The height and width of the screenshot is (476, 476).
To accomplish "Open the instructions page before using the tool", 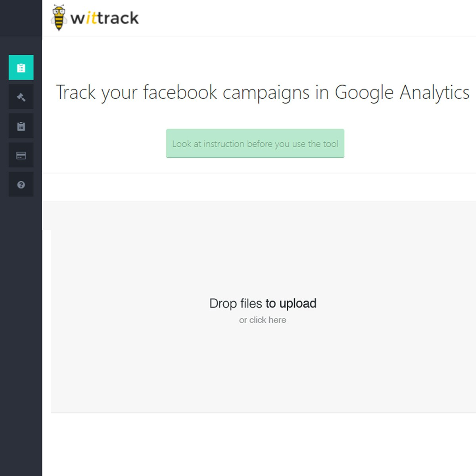I will (x=255, y=144).
